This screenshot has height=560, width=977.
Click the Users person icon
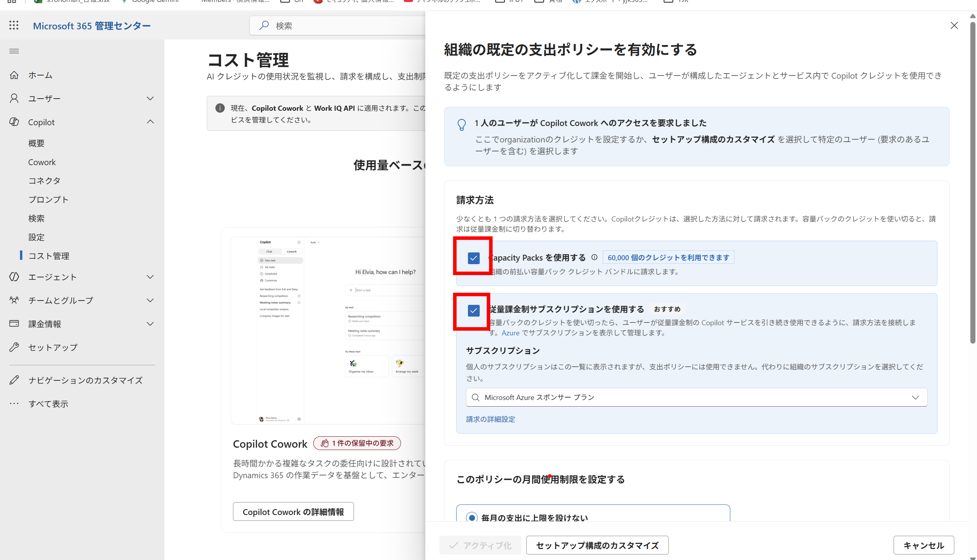[14, 99]
